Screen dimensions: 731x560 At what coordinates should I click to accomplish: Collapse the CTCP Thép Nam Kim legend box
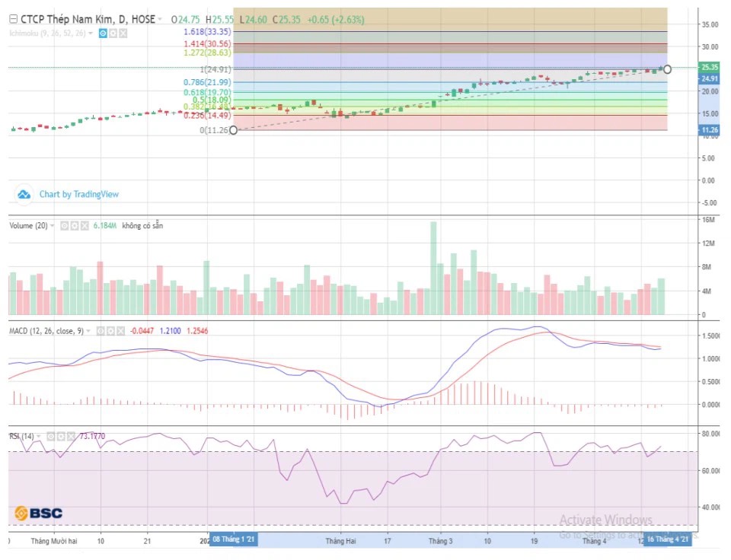point(13,19)
